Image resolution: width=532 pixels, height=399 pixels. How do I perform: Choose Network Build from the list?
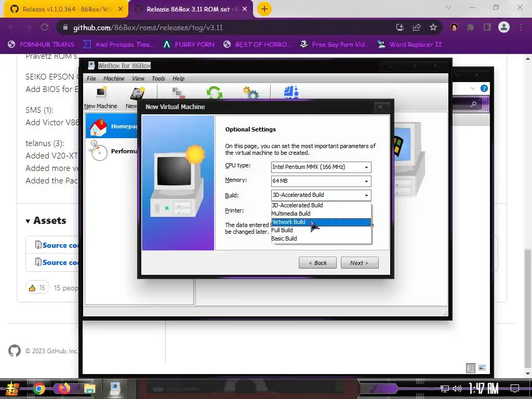pyautogui.click(x=321, y=222)
